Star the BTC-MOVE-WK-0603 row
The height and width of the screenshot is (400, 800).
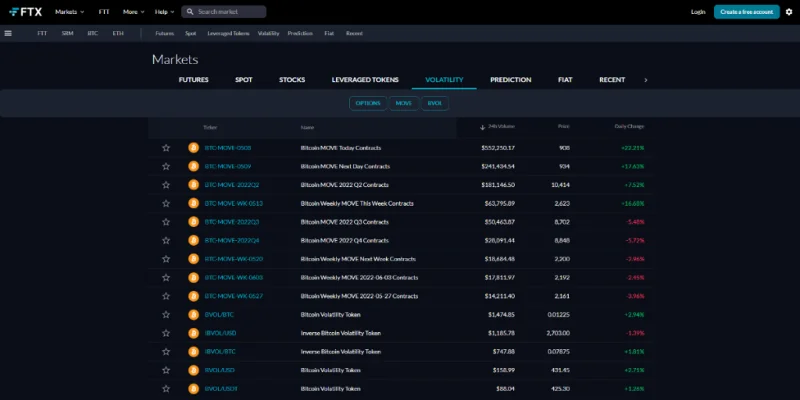point(166,278)
